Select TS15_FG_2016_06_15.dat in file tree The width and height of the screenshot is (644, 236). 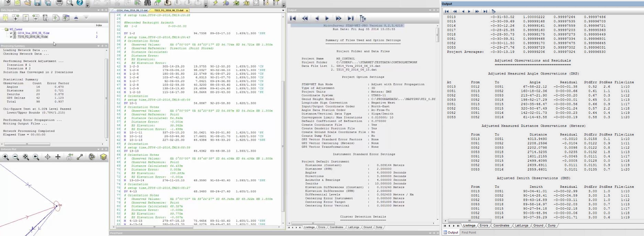pyautogui.click(x=33, y=37)
